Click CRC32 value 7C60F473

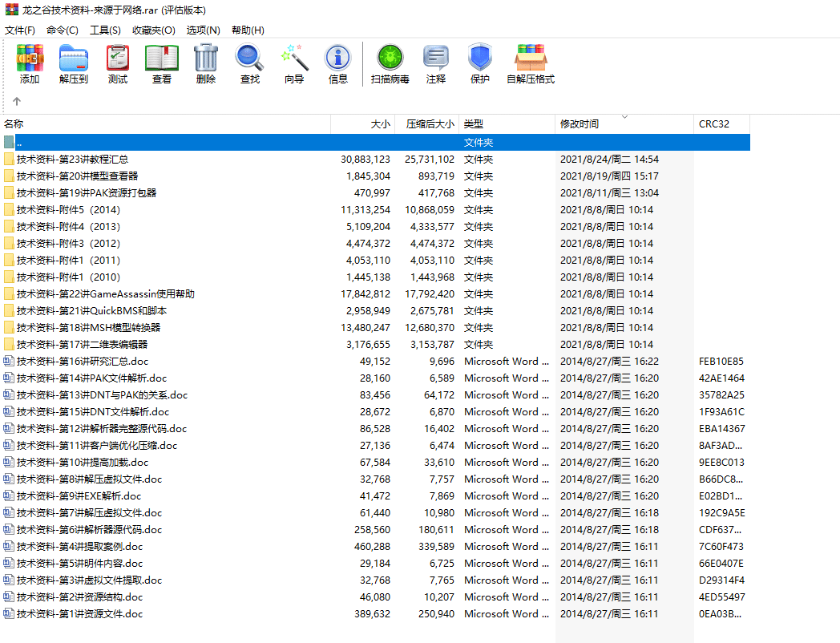tap(721, 547)
